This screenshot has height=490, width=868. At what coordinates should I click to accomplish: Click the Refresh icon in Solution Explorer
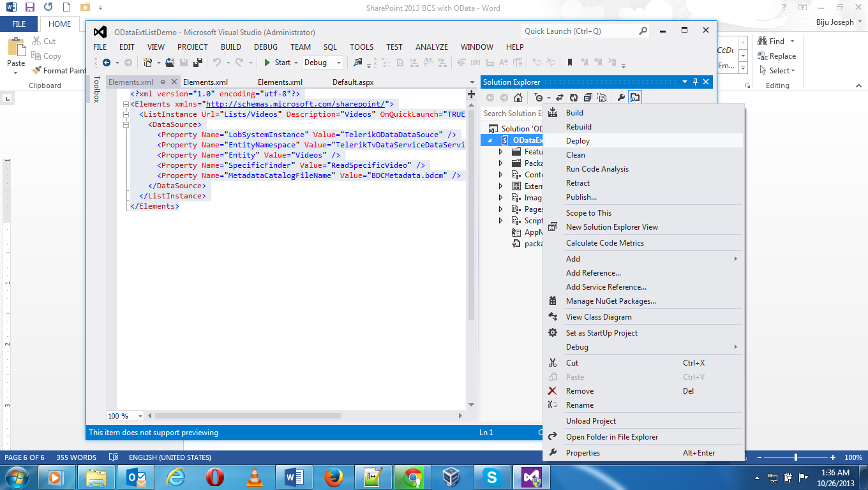tap(574, 98)
